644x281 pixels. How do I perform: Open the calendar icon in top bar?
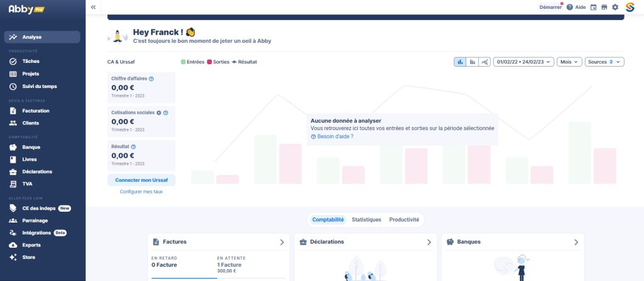click(594, 7)
